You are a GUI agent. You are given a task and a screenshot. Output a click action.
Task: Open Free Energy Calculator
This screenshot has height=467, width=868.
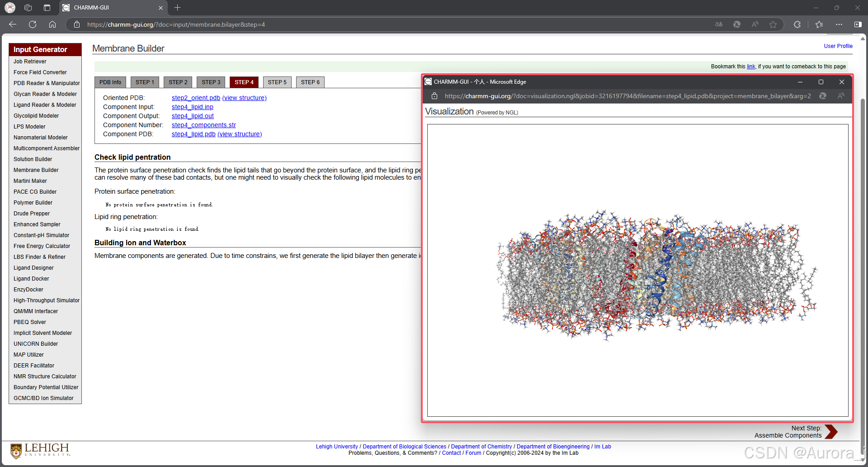click(x=42, y=246)
